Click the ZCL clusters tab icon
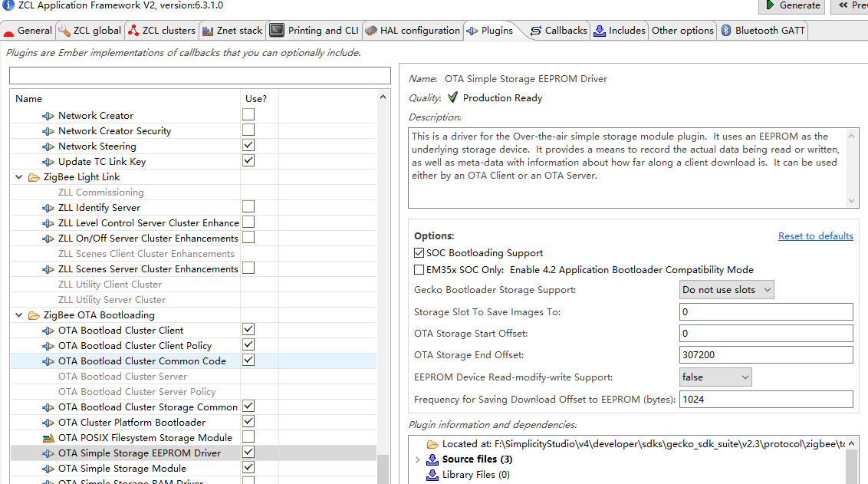 click(133, 31)
